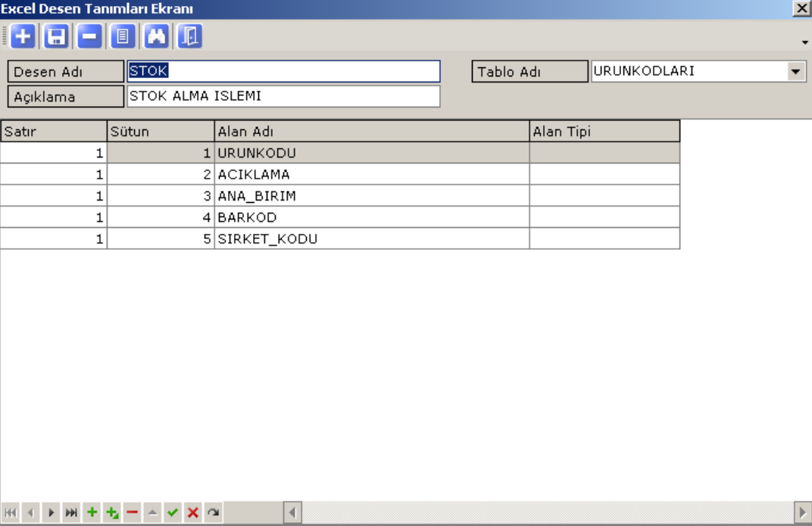
Task: Click the Alan Tipi column header
Action: click(605, 132)
